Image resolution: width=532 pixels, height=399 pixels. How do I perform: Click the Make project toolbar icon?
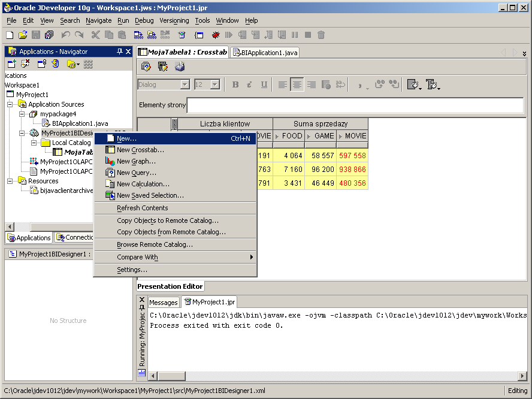(138, 35)
